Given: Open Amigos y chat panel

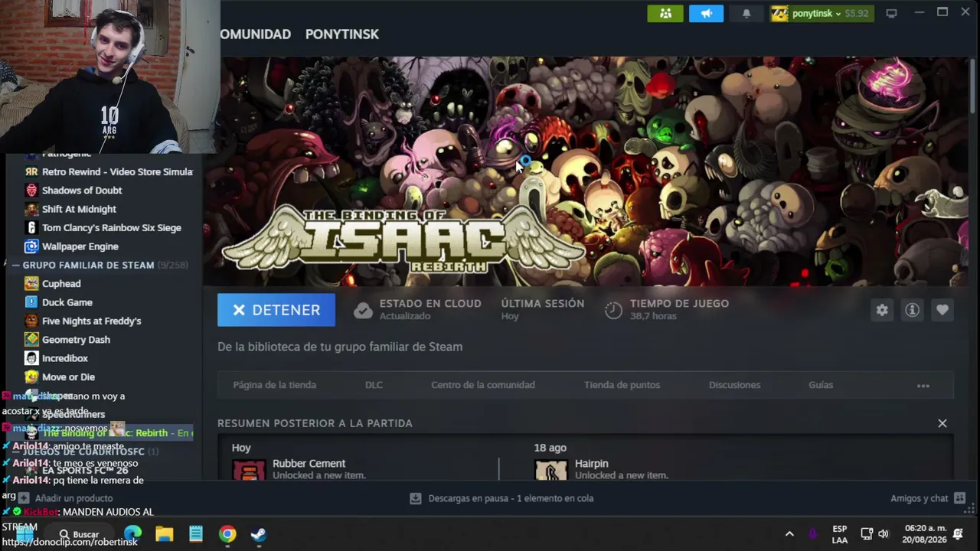Looking at the screenshot, I should tap(928, 498).
